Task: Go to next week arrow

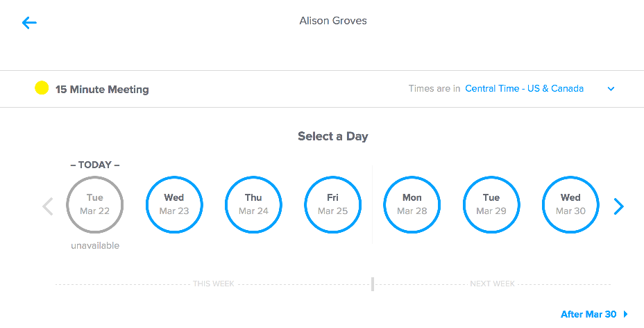Action: coord(619,206)
